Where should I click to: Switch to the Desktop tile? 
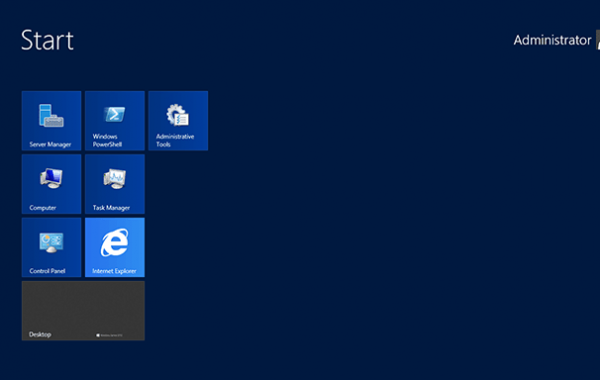click(x=83, y=311)
